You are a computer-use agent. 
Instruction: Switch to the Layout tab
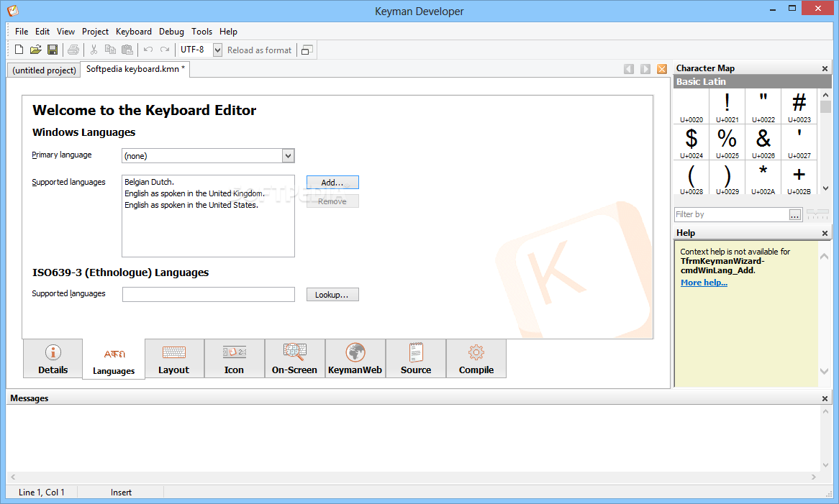[174, 359]
